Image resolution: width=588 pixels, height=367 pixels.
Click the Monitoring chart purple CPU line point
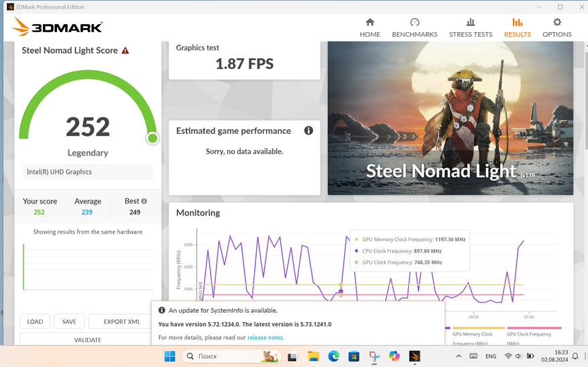[341, 291]
